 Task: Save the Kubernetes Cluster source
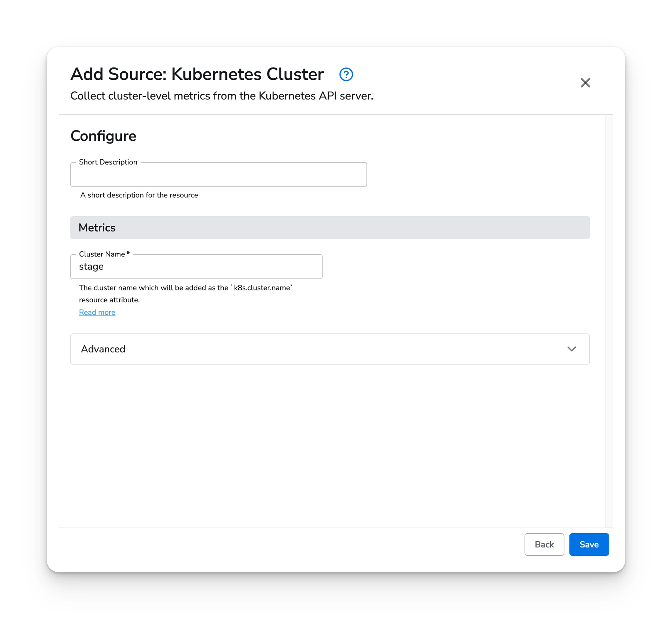589,544
